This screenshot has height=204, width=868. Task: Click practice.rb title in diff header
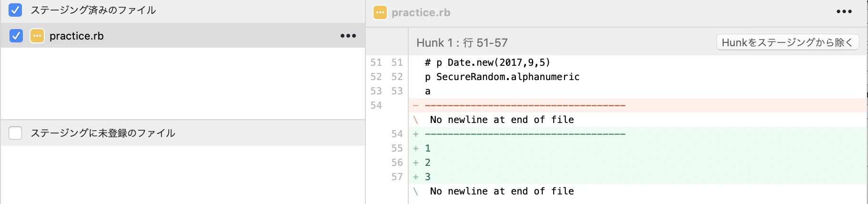(x=421, y=12)
